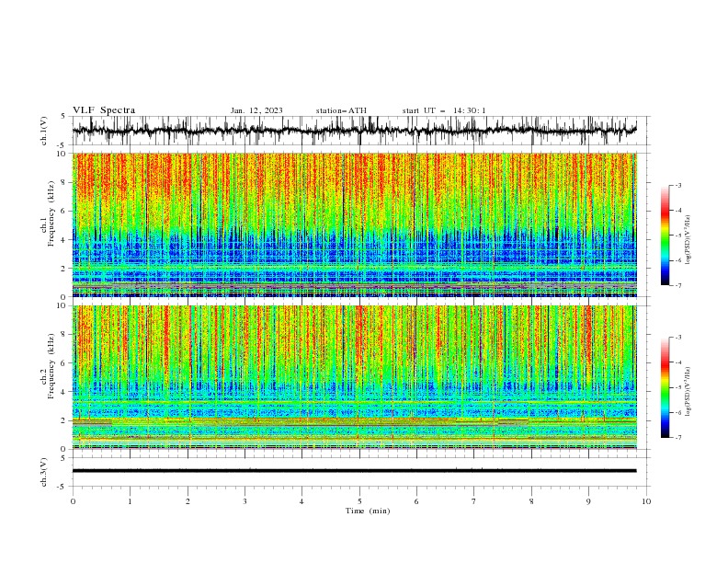
Task: Click the ch.2 spectrogram image
Action: (354, 377)
